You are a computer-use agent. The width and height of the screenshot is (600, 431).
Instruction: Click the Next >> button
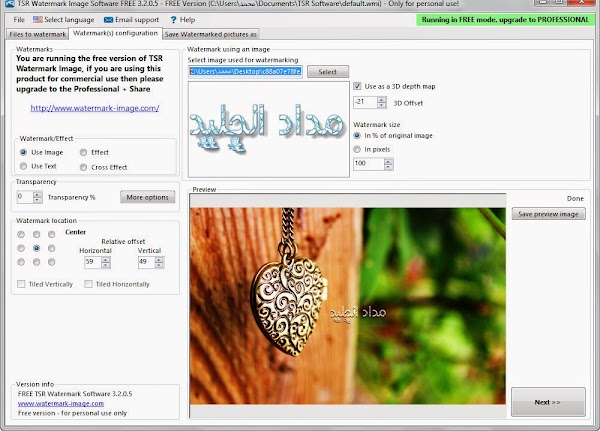pyautogui.click(x=548, y=402)
